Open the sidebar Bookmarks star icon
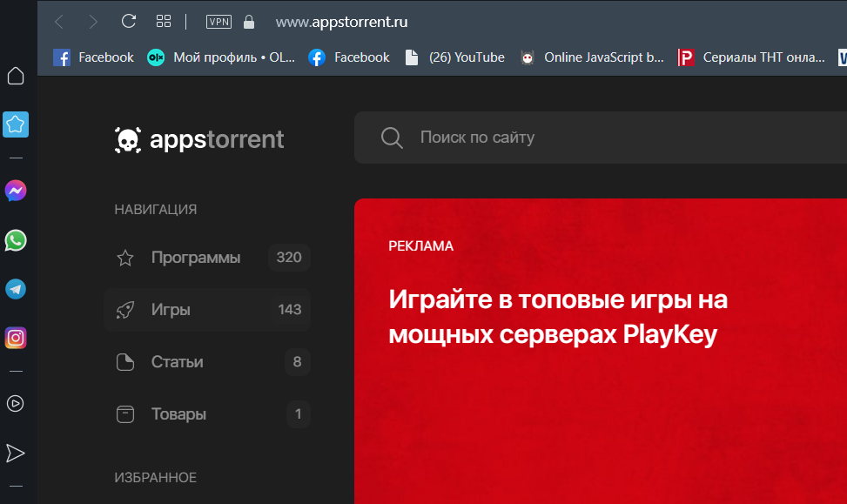This screenshot has width=847, height=504. [x=16, y=124]
